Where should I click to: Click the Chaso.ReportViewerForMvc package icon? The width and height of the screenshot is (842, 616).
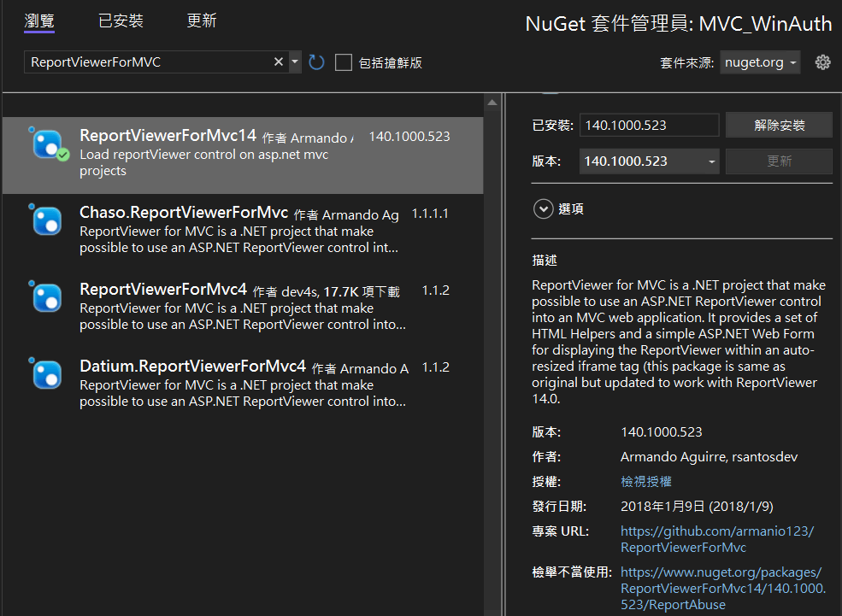[47, 220]
